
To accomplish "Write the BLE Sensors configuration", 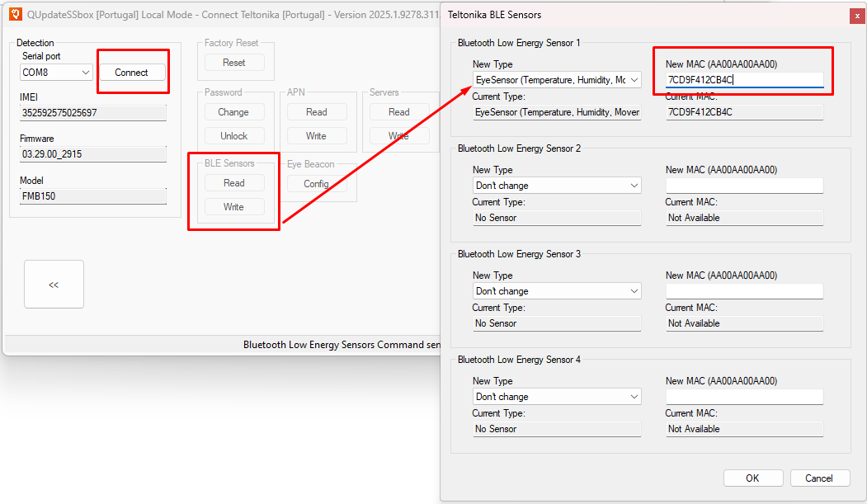I will point(234,207).
